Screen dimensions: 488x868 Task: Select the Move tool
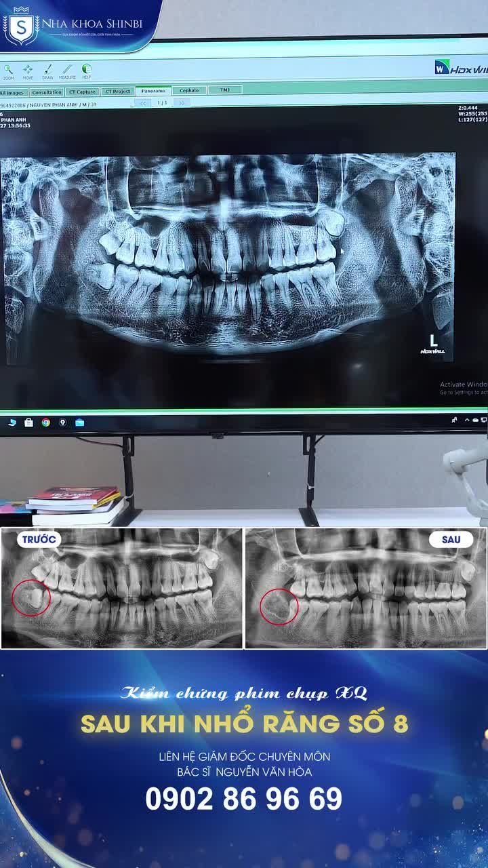pos(28,71)
